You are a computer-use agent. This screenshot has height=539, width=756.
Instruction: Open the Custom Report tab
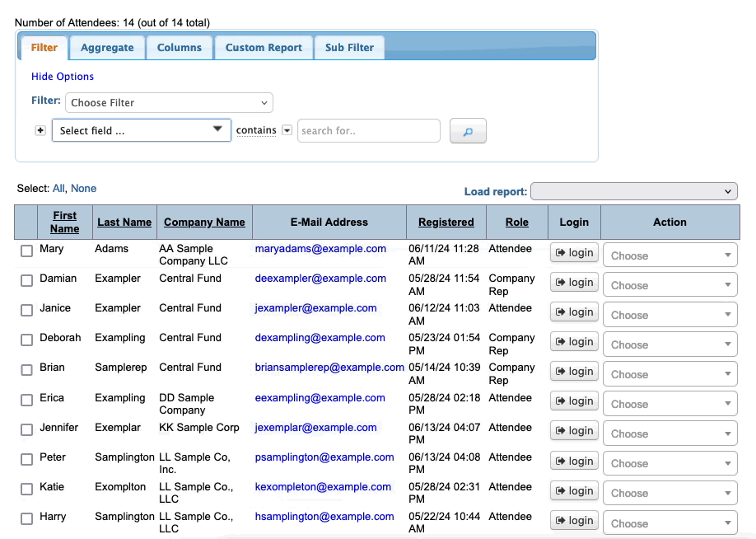point(264,48)
